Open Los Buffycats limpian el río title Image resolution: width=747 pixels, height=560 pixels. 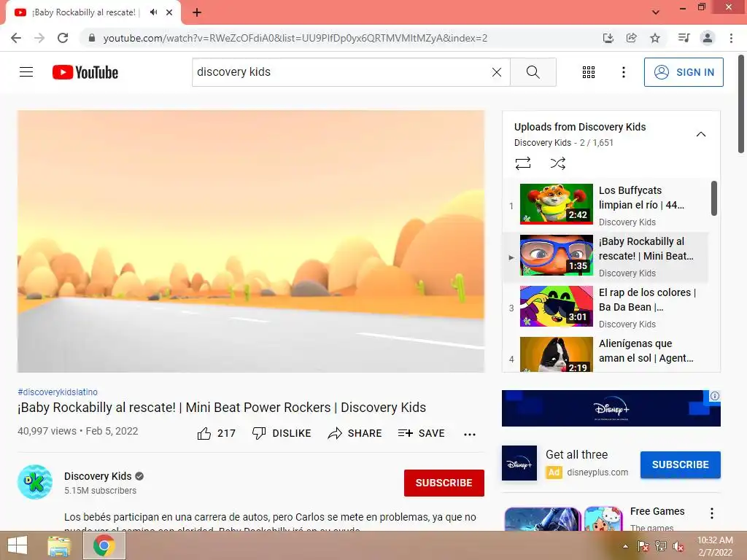641,198
